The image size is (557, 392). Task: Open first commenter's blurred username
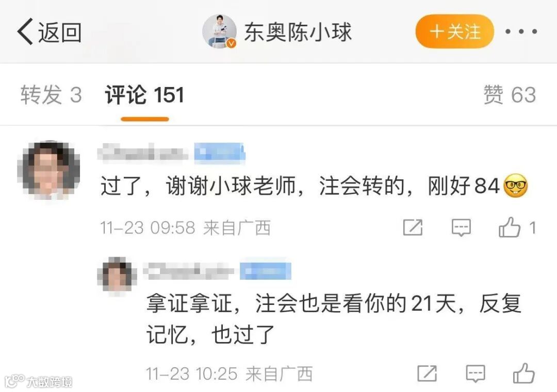pos(142,153)
